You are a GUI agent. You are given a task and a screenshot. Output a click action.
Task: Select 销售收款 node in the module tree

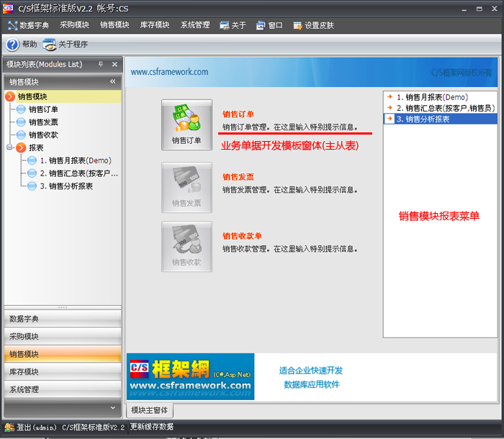[43, 135]
